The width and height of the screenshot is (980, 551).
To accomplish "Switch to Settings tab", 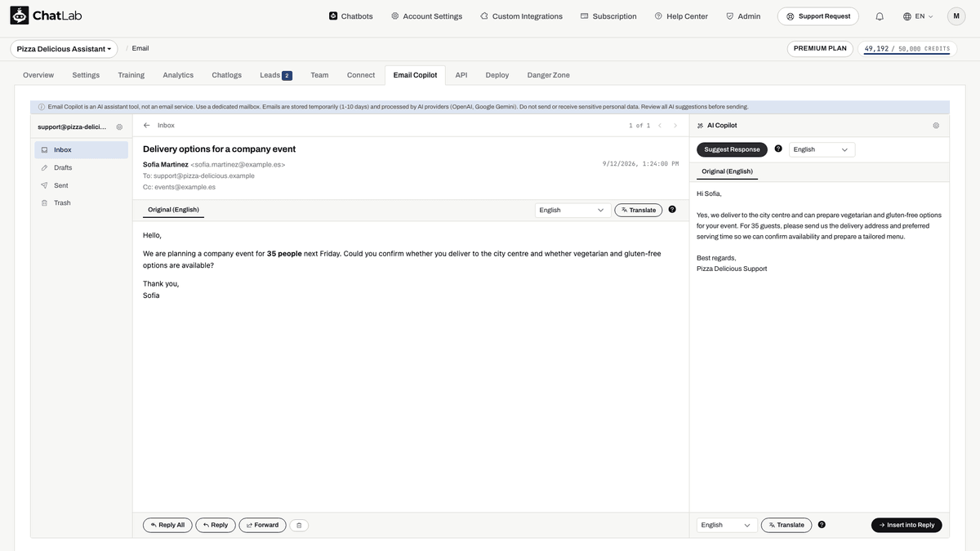I will 86,75.
